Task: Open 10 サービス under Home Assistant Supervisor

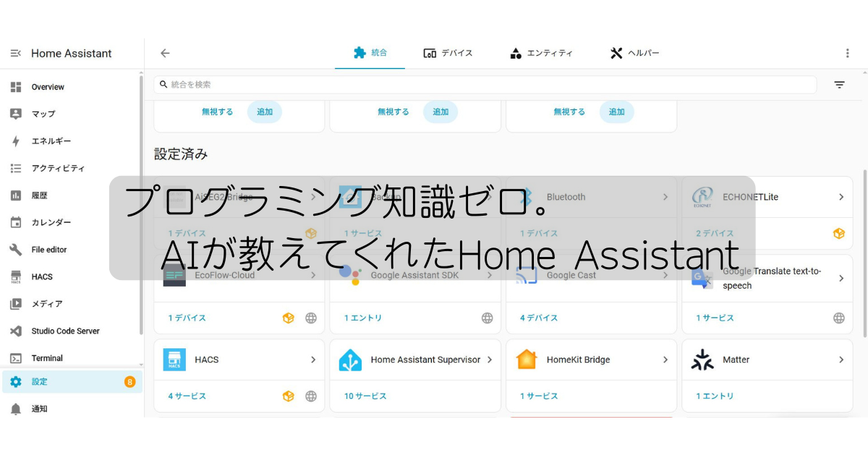Action: click(x=365, y=396)
